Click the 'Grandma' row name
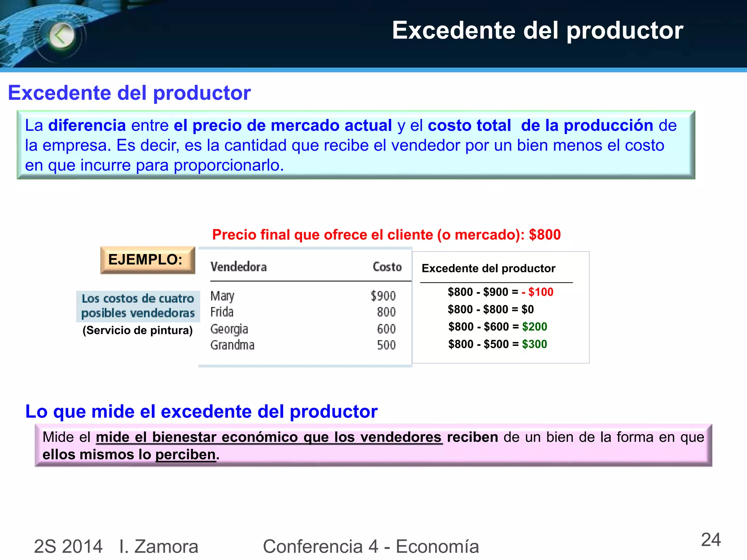 [232, 345]
